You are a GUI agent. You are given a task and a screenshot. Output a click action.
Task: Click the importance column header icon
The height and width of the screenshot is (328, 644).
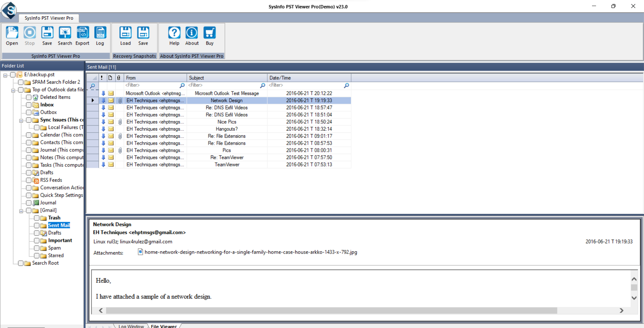(102, 78)
